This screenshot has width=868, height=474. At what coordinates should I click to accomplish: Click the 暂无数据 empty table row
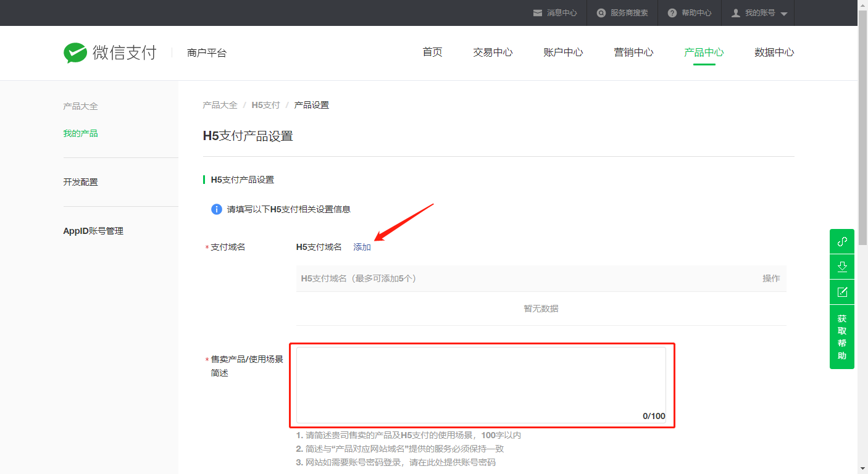[541, 309]
